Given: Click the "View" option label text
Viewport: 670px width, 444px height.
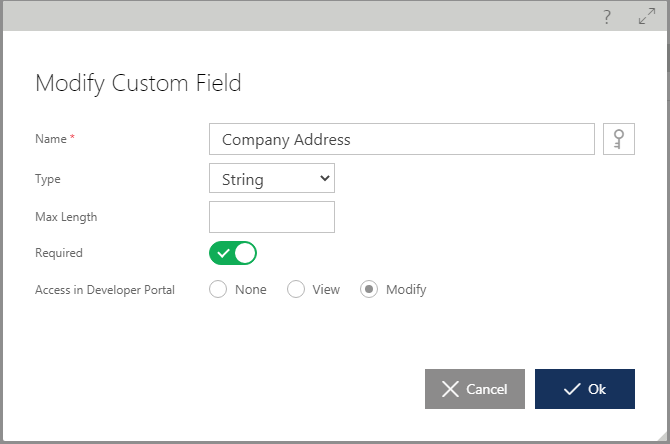Looking at the screenshot, I should click(x=326, y=289).
